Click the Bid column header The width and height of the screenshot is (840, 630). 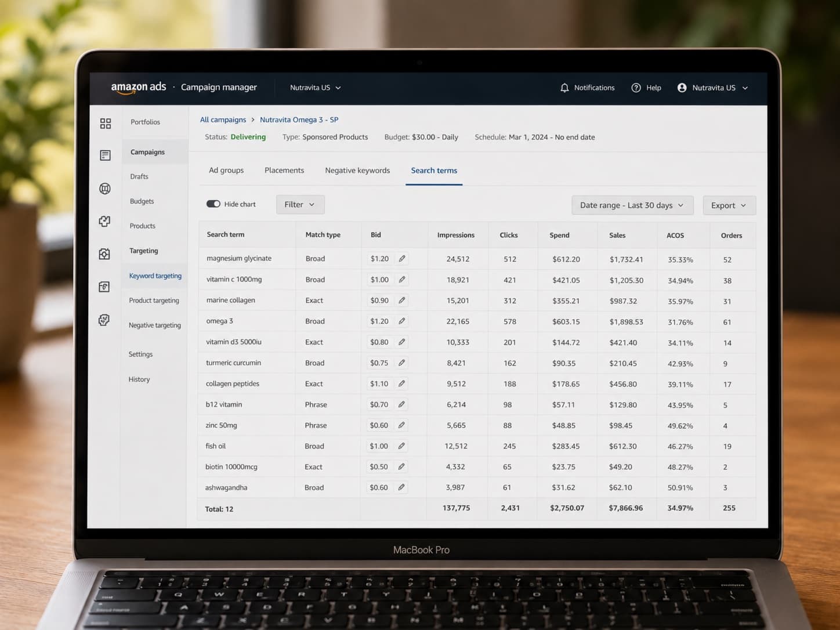coord(376,235)
